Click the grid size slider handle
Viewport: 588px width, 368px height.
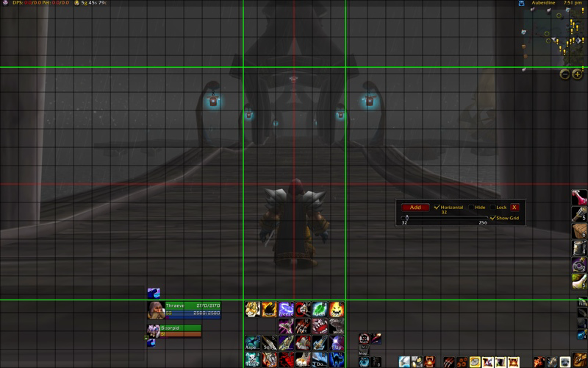(x=406, y=217)
